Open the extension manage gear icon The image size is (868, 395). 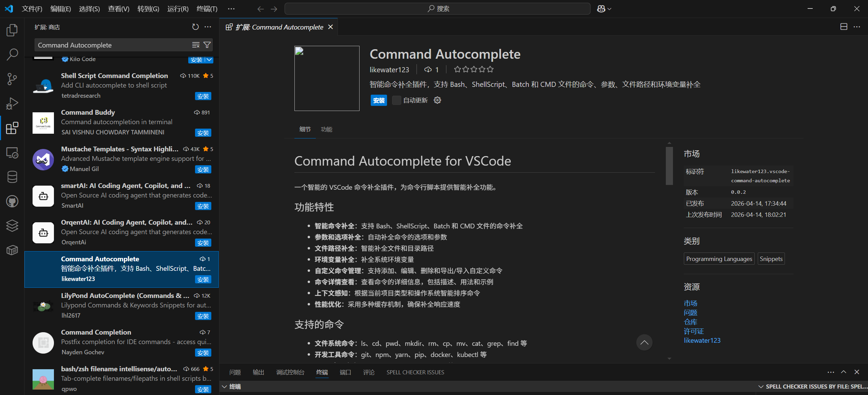click(x=438, y=100)
